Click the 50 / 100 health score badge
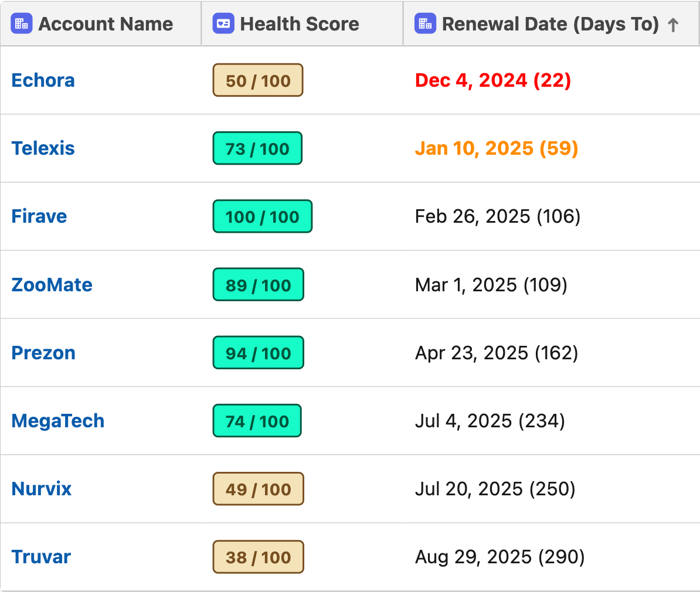The image size is (700, 592). (258, 80)
